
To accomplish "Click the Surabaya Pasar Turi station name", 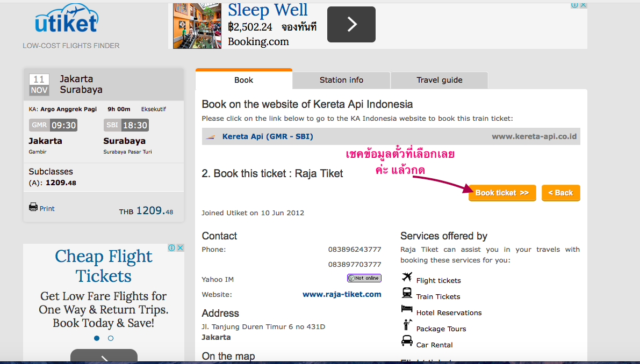I will coord(127,151).
